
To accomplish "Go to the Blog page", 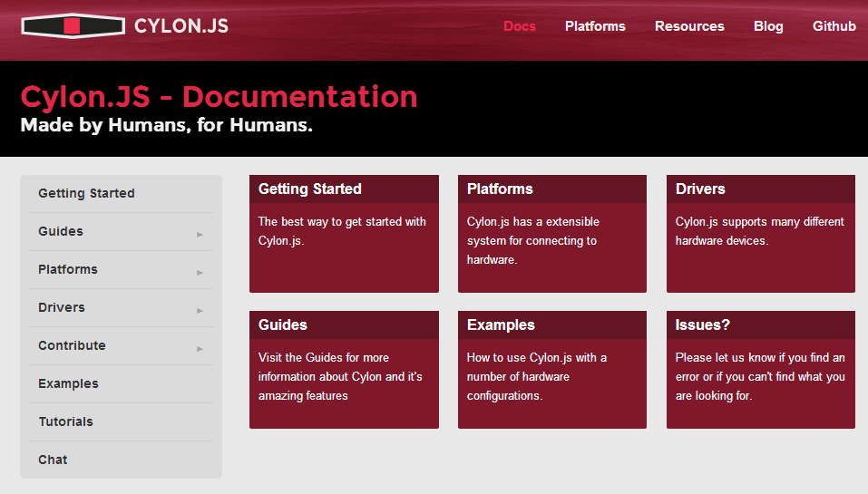I will tap(768, 26).
